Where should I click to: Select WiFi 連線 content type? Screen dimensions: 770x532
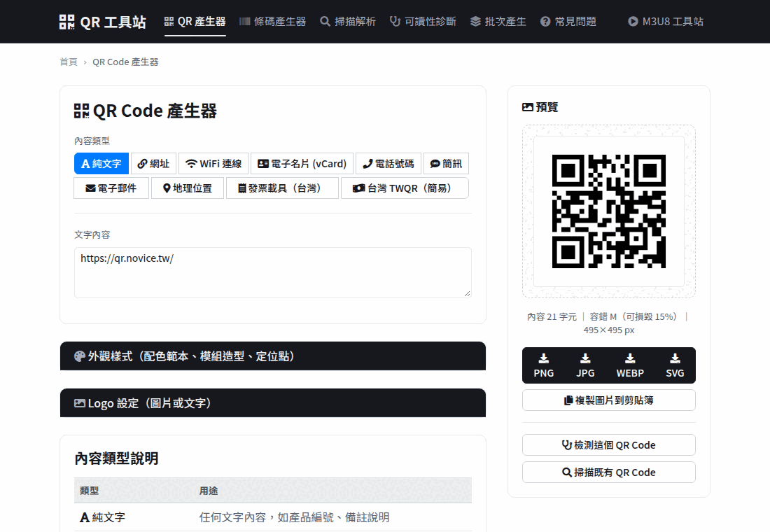point(213,164)
